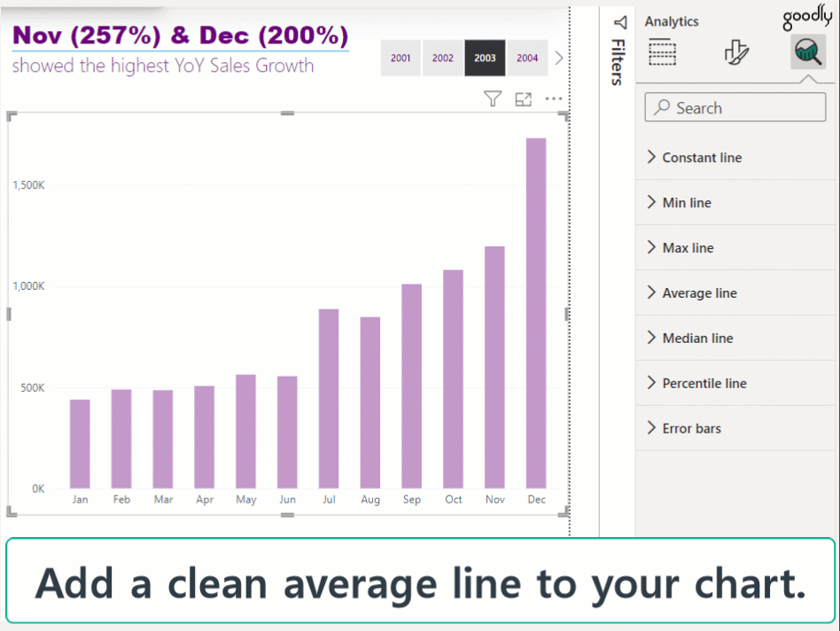840x631 pixels.
Task: Expand the Average line section
Action: pyautogui.click(x=699, y=293)
